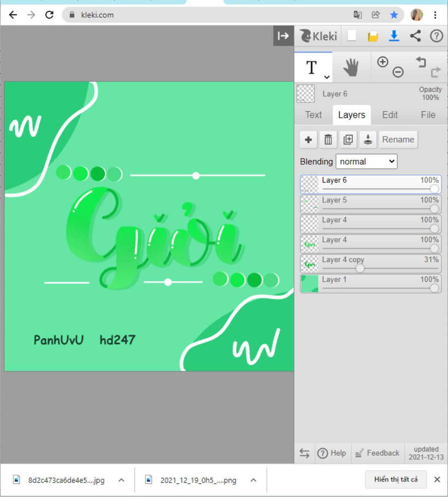The image size is (448, 497).
Task: Select the Text tool
Action: pos(311,68)
